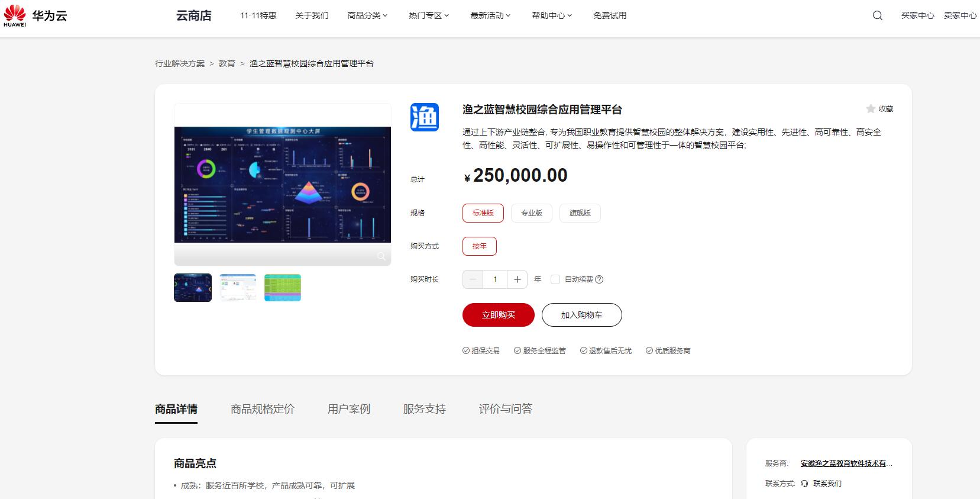This screenshot has height=499, width=980.
Task: Open the 帮助中心 dropdown menu
Action: click(552, 15)
